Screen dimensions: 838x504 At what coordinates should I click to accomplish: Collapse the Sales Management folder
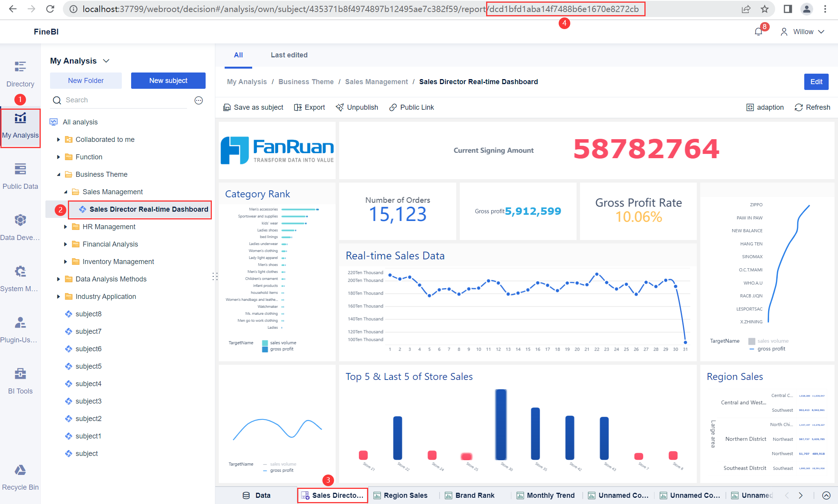66,192
